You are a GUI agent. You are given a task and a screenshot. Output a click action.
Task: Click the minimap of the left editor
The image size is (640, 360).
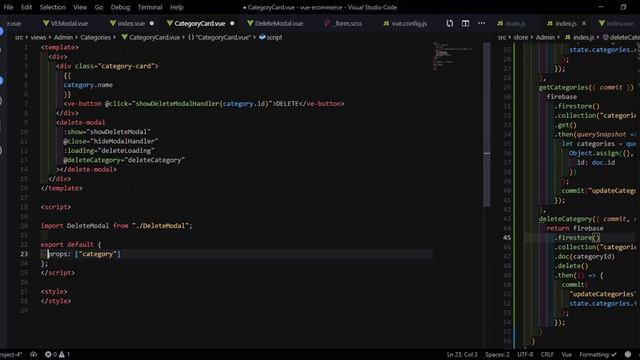453,56
